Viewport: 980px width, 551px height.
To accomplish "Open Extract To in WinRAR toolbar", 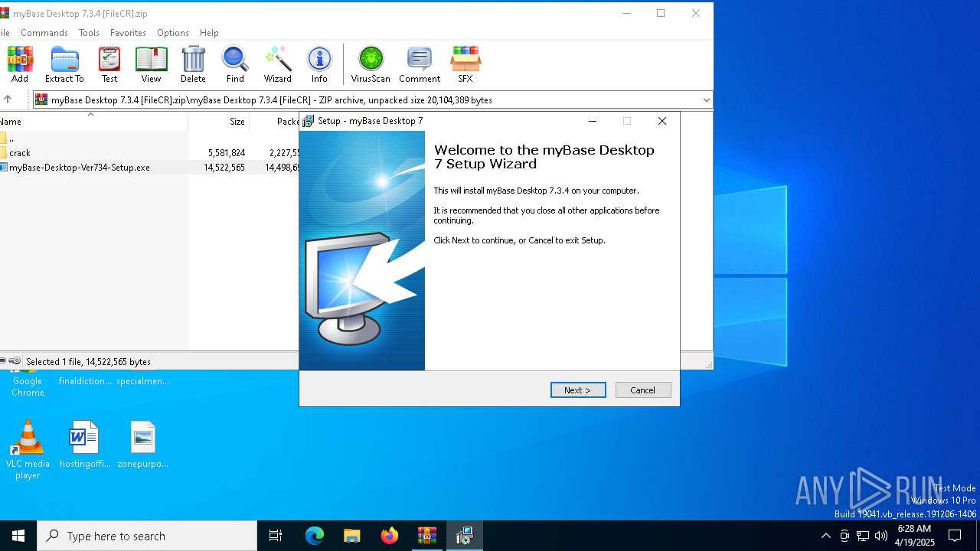I will point(64,64).
